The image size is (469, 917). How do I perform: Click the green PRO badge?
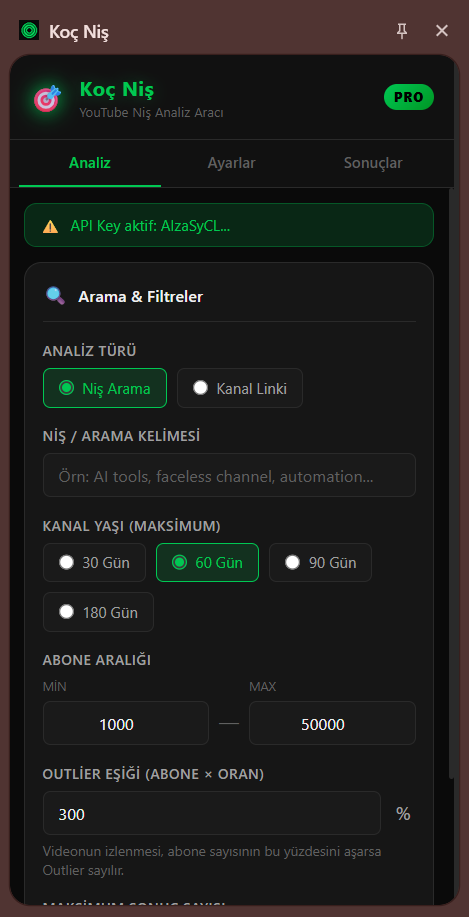(409, 97)
